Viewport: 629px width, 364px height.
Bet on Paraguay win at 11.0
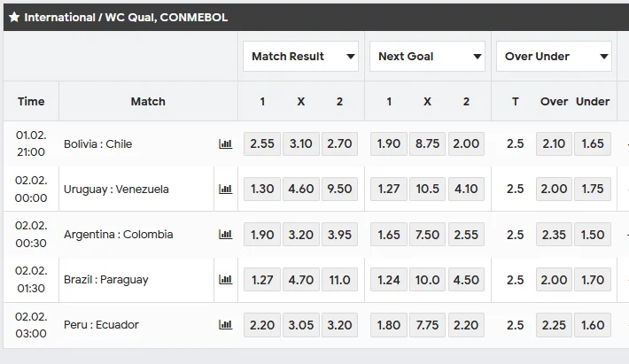click(x=339, y=280)
